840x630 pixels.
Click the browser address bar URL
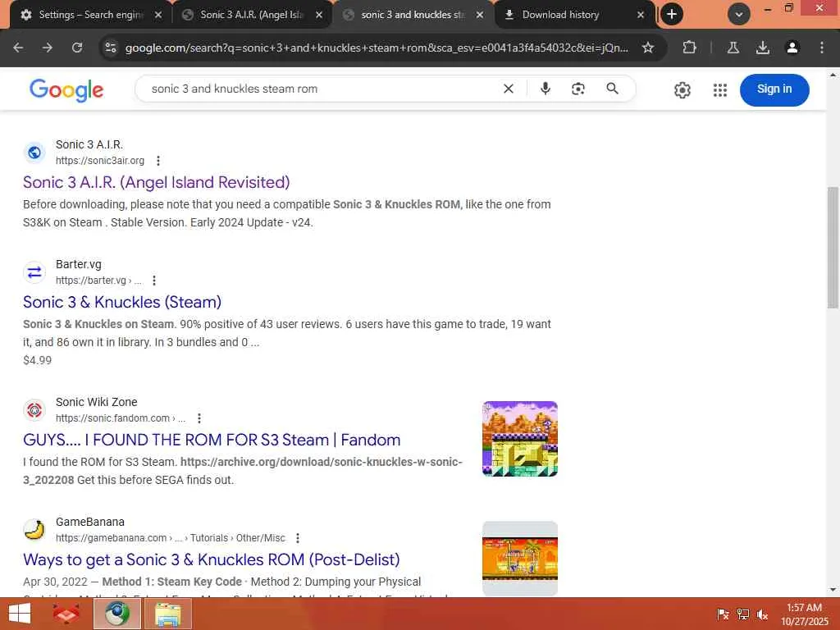[377, 48]
